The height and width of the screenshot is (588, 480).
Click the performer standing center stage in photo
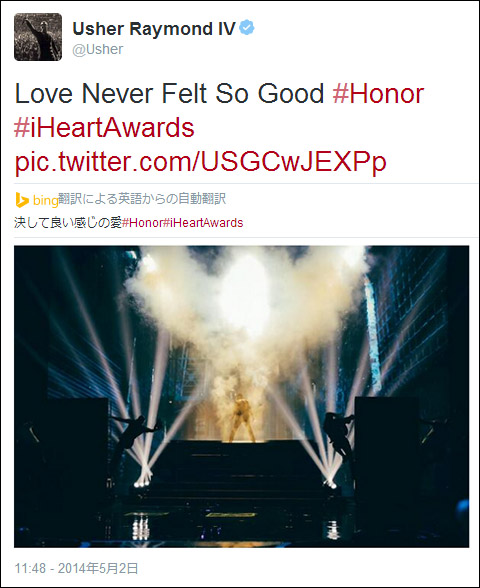coord(242,418)
